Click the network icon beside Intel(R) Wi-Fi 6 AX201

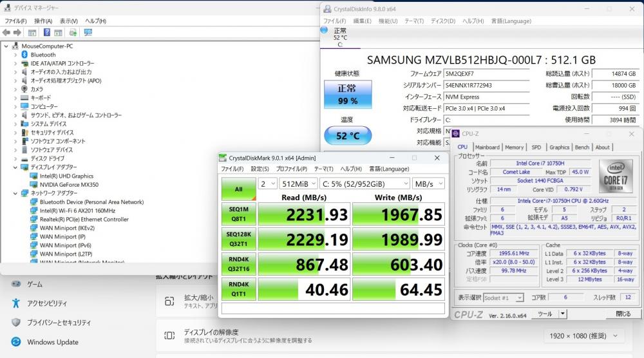33,211
